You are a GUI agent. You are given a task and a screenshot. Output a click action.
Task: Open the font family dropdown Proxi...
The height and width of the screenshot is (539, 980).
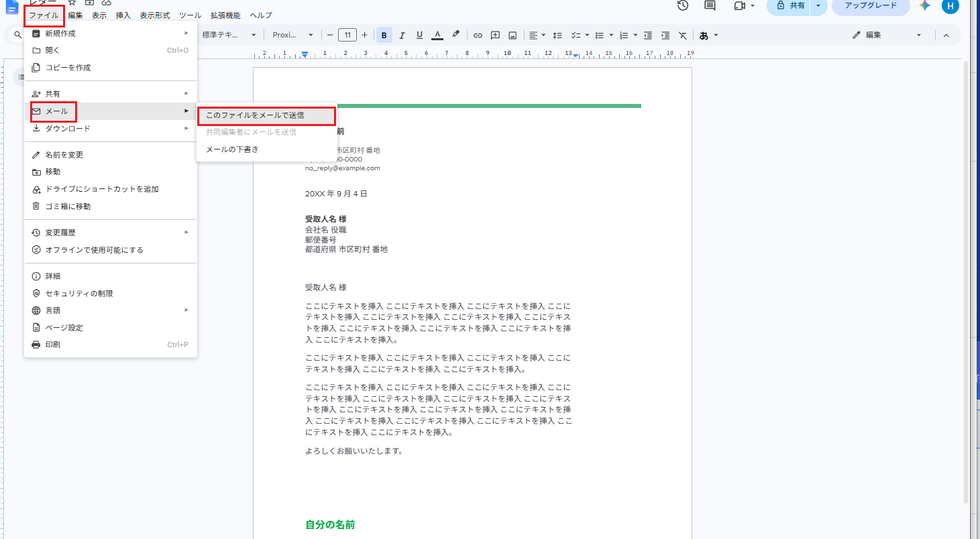click(x=292, y=35)
